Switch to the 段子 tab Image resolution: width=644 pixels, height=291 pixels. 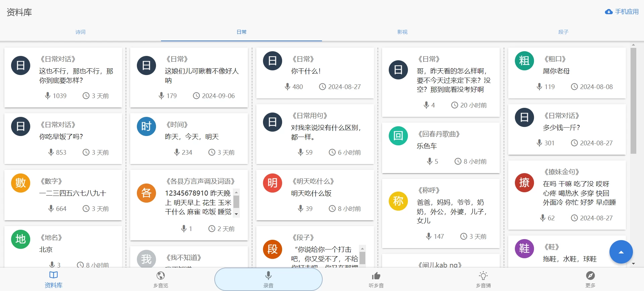point(563,32)
